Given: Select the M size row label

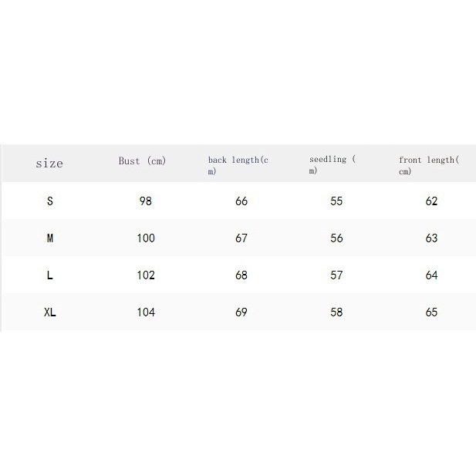Looking at the screenshot, I should pyautogui.click(x=50, y=238).
